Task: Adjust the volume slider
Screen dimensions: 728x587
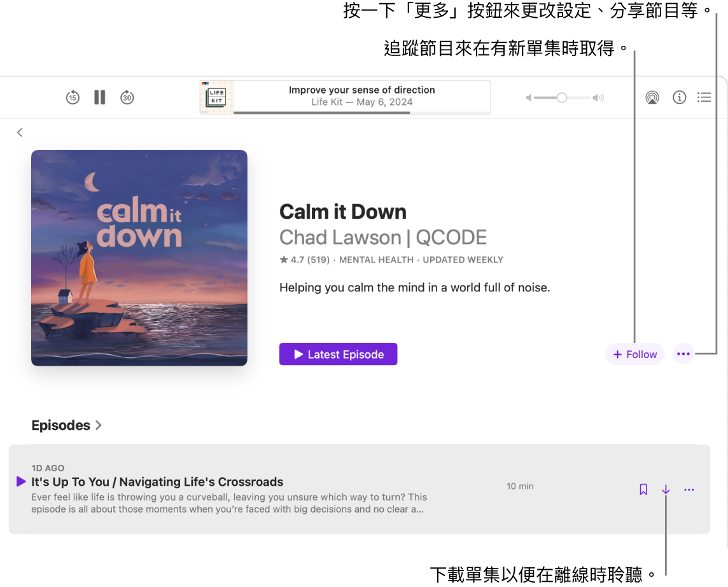Action: tap(561, 97)
